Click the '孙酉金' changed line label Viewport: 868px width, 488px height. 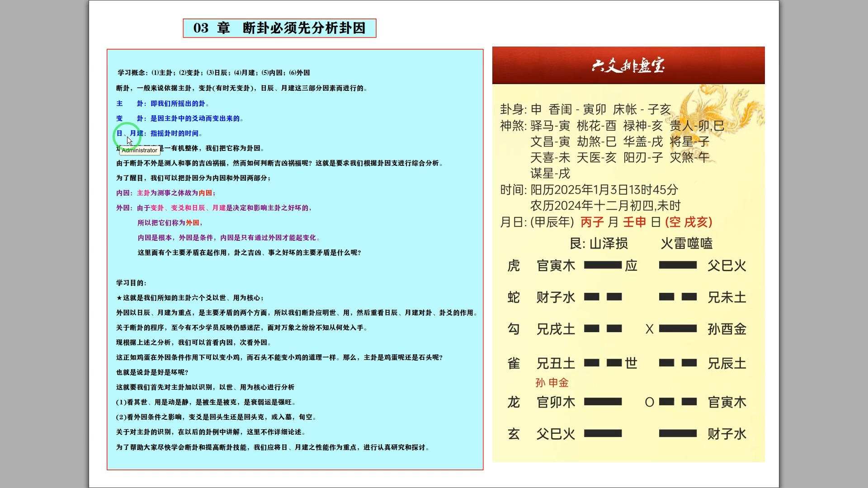point(727,329)
